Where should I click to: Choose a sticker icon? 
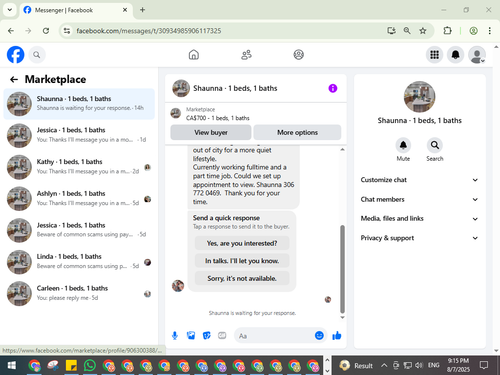[x=207, y=336]
